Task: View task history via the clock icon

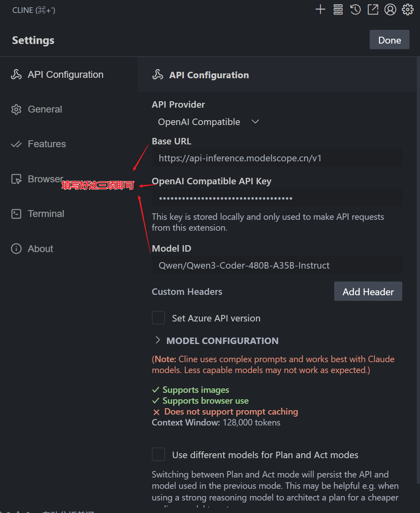Action: pos(355,9)
